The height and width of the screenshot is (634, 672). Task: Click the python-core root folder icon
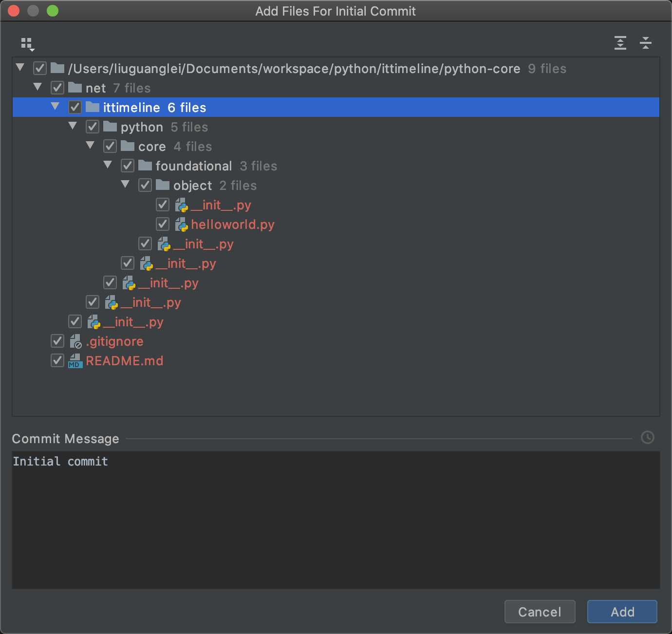(57, 68)
